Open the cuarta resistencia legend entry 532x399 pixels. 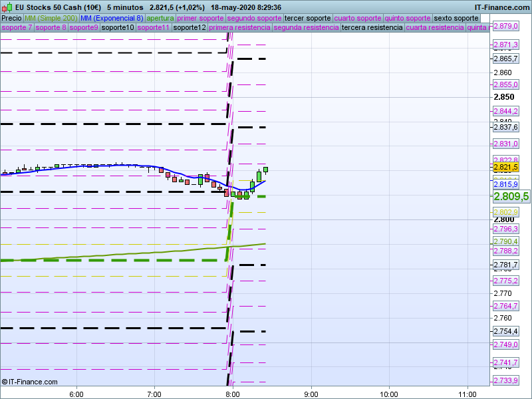[x=434, y=28]
